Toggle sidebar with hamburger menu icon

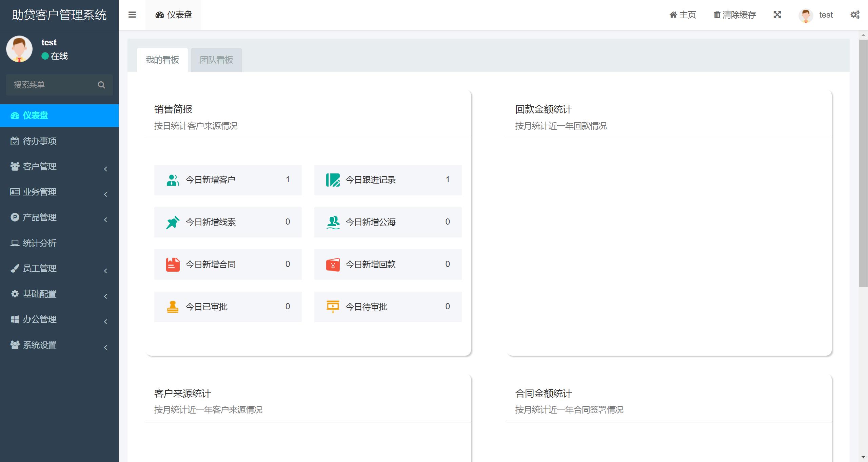(132, 15)
